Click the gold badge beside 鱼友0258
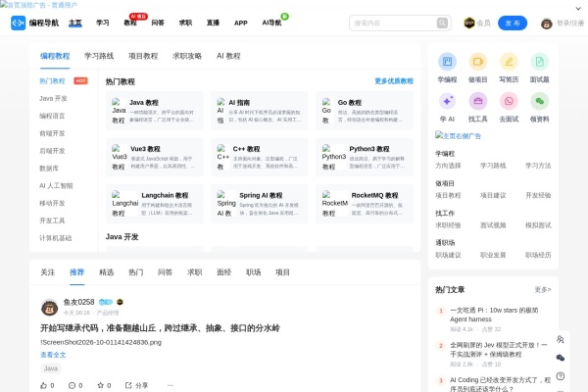 coord(120,302)
